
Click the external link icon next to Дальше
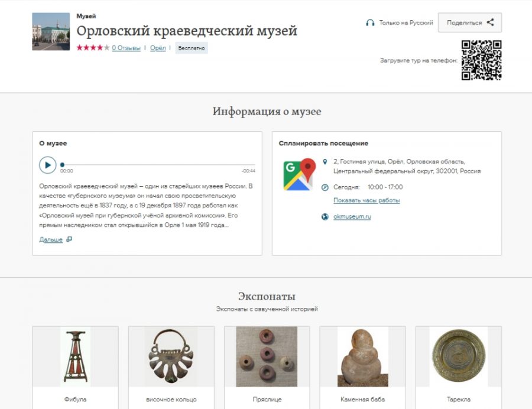69,239
